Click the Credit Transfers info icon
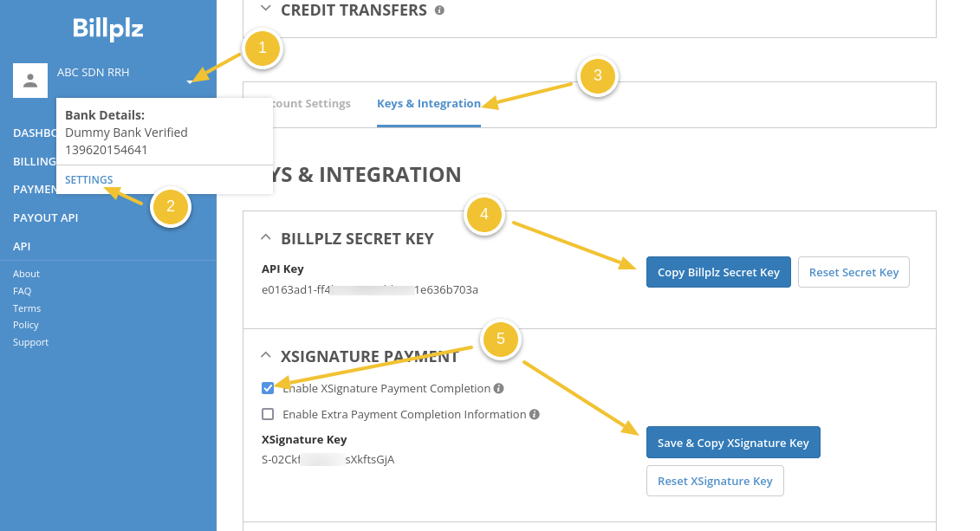Screen dimensions: 980x531 pyautogui.click(x=440, y=10)
